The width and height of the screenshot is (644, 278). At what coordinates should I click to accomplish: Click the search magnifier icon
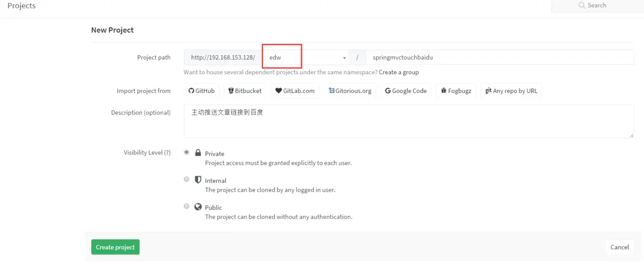[582, 5]
